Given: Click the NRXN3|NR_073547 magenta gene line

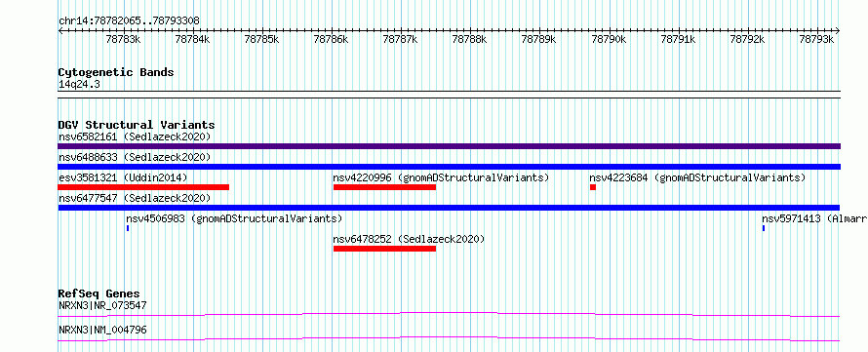Looking at the screenshot, I should (449, 314).
